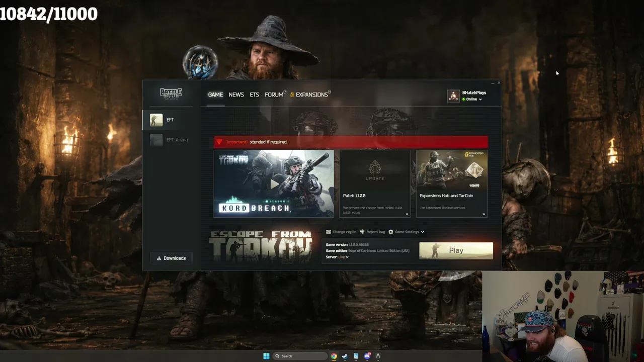Click the patch notes description text
The height and width of the screenshot is (362, 644).
(x=373, y=210)
